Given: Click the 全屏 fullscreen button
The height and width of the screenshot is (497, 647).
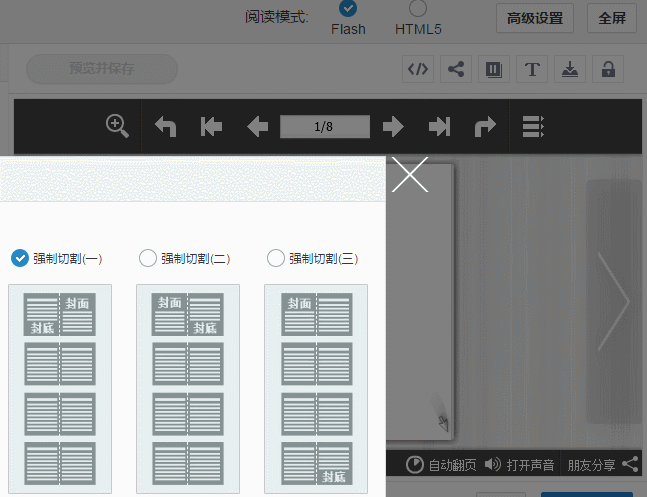Looking at the screenshot, I should coord(612,18).
